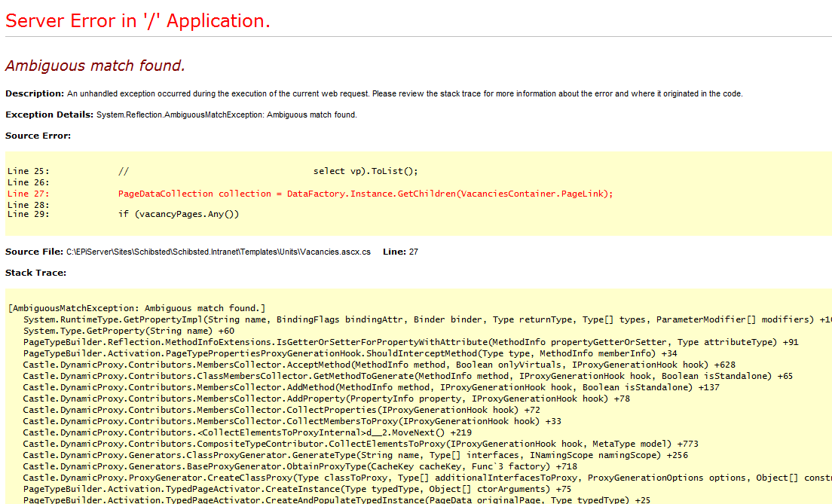Click the 'Description:' label
The height and width of the screenshot is (504, 832).
[35, 93]
